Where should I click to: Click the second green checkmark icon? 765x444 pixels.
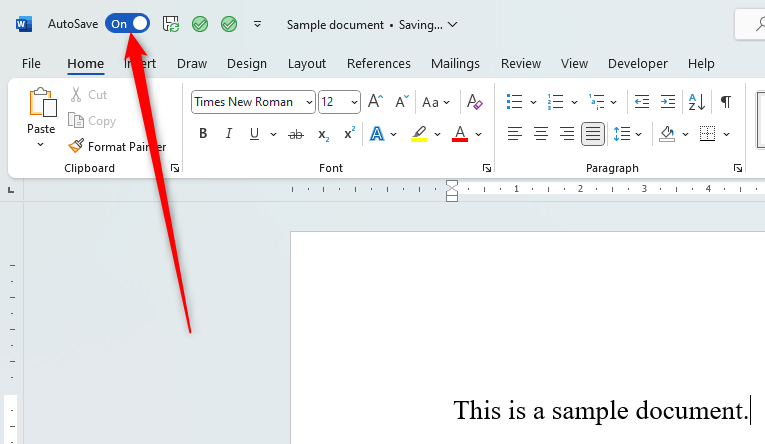point(229,24)
